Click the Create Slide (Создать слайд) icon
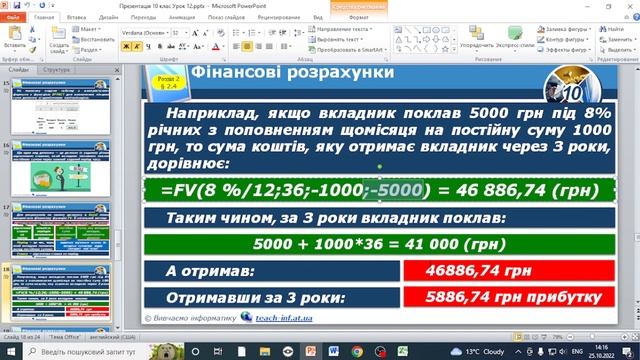Viewport: 640px width, 360px height. pos(59,33)
